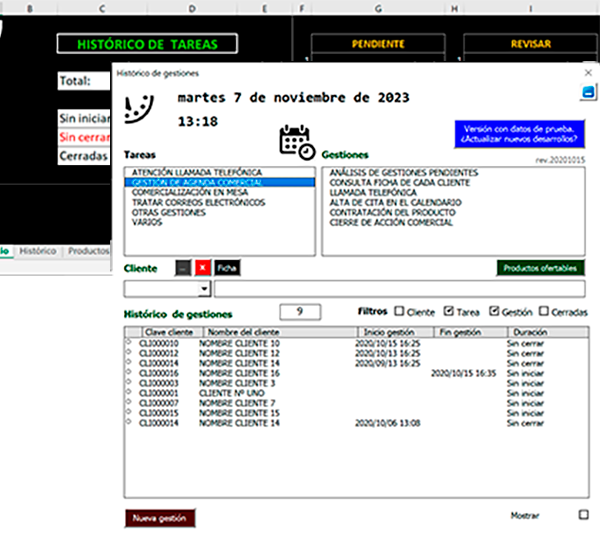This screenshot has height=536, width=600.
Task: Click row marker for NOMBRE CLIENTE 10
Action: [128, 343]
